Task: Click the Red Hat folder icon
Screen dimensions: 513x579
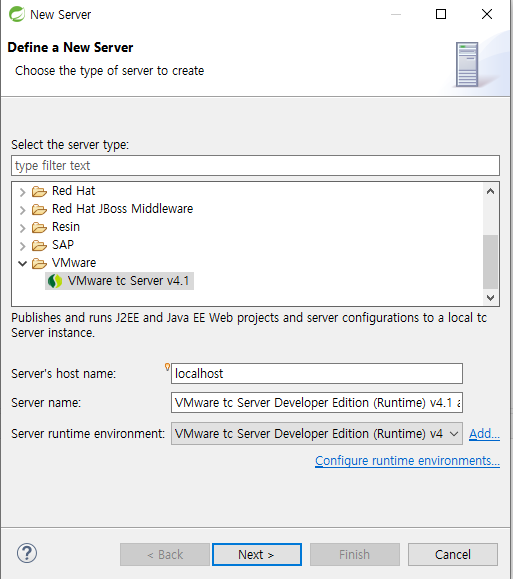Action: [x=39, y=191]
